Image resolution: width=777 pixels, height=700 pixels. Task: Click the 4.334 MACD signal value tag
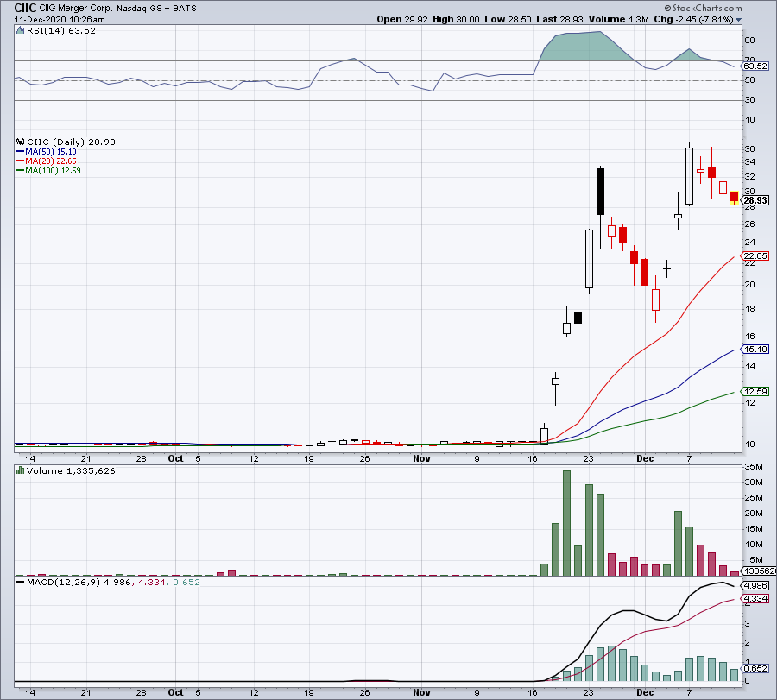click(755, 599)
